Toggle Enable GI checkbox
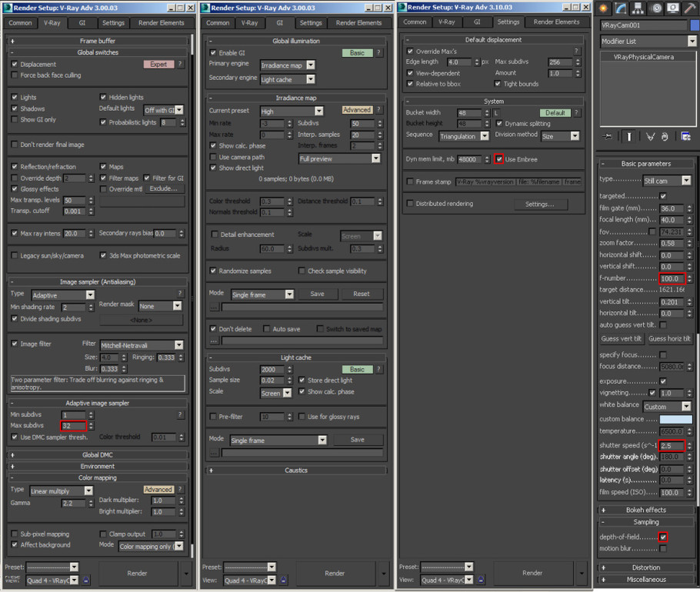Viewport: 700px width, 592px height. [x=213, y=52]
